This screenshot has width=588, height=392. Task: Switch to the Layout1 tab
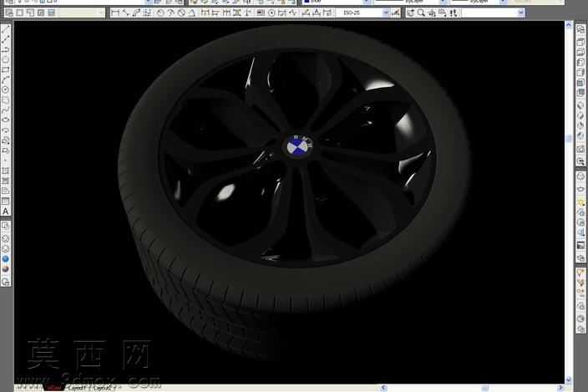78,388
